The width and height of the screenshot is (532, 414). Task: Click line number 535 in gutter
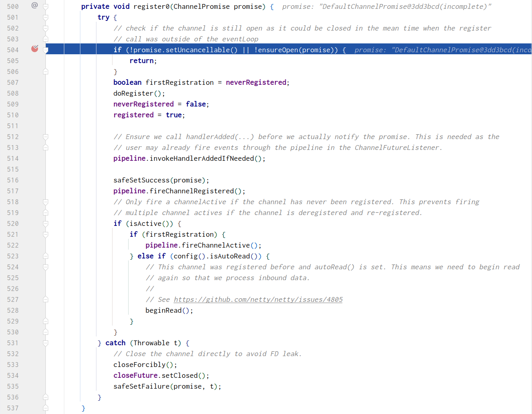click(x=13, y=386)
